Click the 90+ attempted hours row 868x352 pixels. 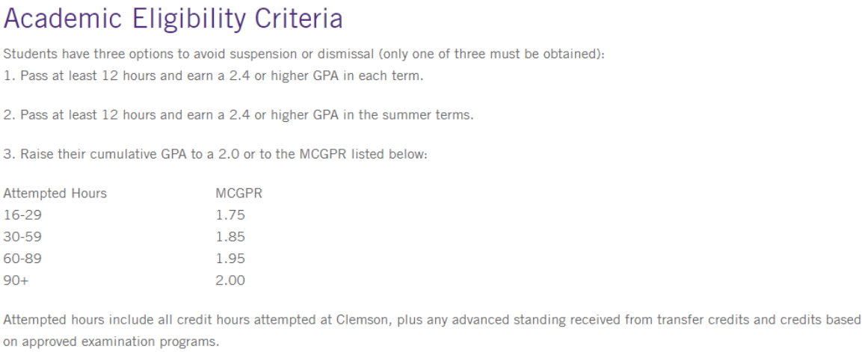pos(13,282)
